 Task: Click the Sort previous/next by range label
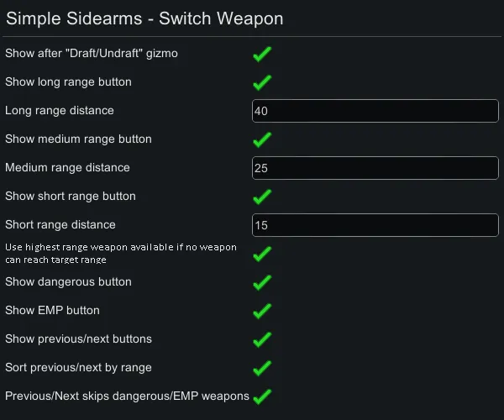click(x=78, y=368)
